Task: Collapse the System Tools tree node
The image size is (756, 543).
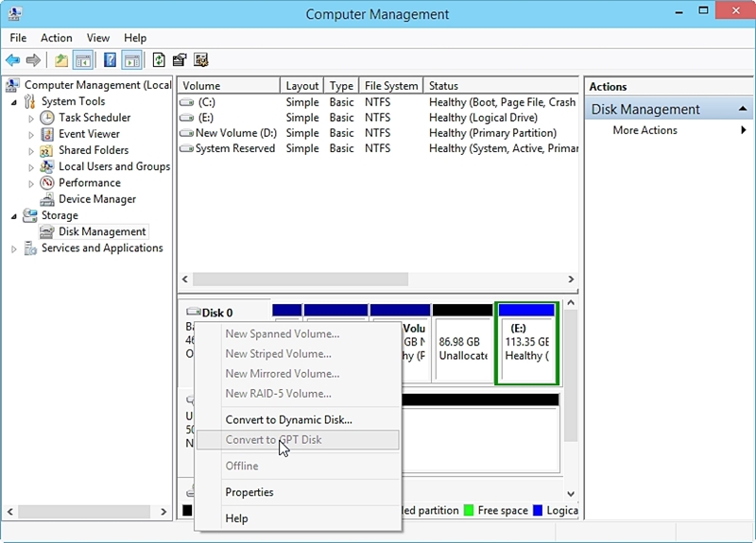Action: coord(14,102)
